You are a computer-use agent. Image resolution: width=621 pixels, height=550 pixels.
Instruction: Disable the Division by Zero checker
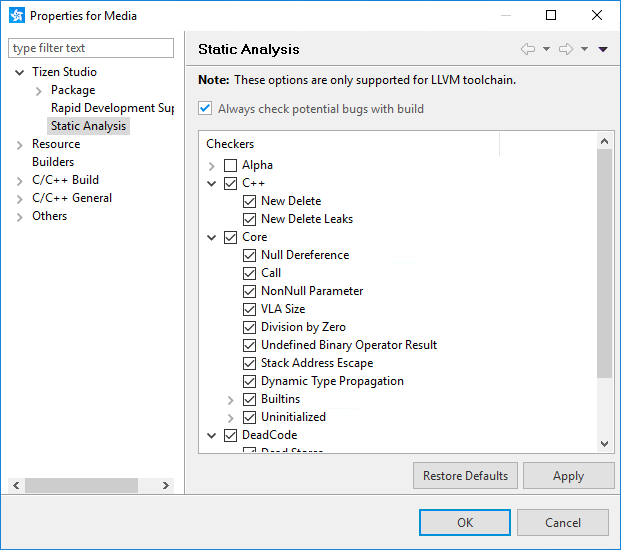coord(250,327)
